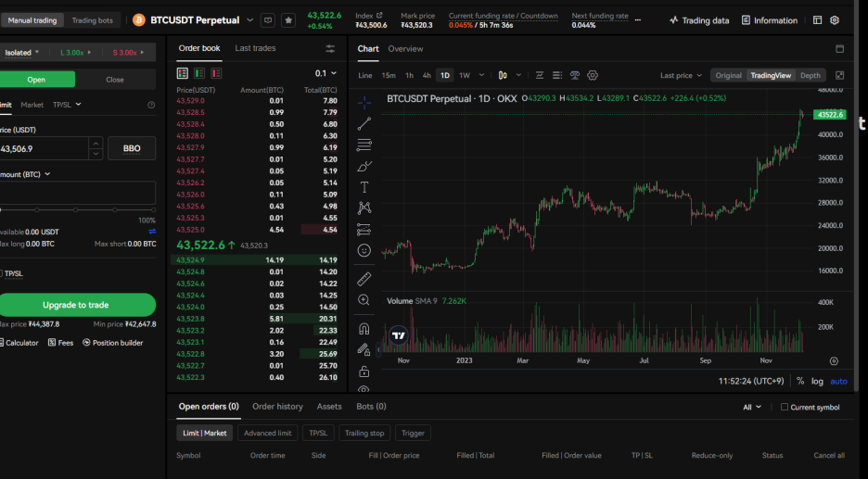The height and width of the screenshot is (479, 868).
Task: Open the forecasting and measurement tools
Action: tap(364, 229)
